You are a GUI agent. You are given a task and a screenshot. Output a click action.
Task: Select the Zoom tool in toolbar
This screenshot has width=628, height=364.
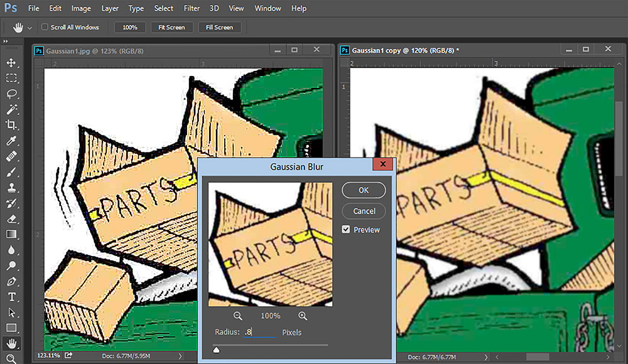(x=11, y=358)
